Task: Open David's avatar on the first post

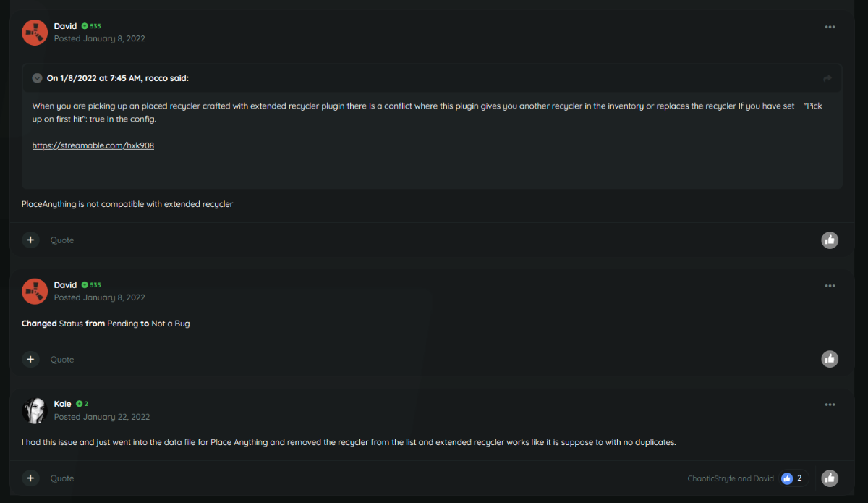Action: [35, 33]
